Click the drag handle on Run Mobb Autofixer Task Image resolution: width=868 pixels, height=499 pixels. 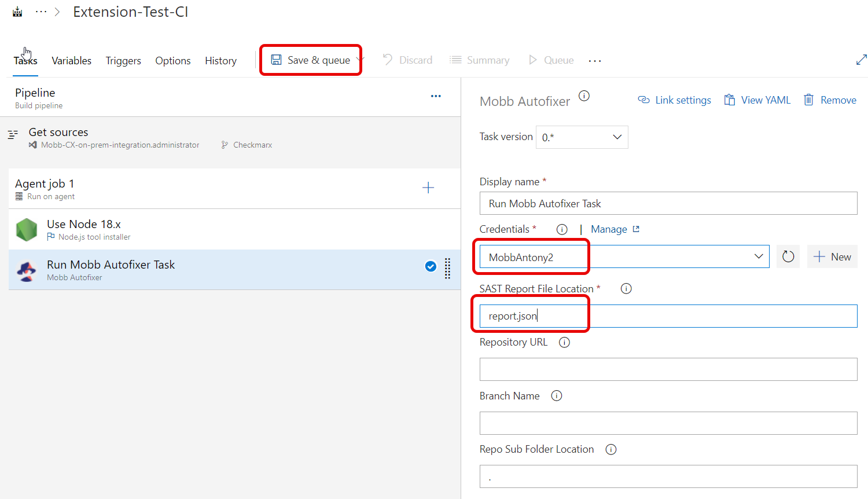(x=447, y=269)
